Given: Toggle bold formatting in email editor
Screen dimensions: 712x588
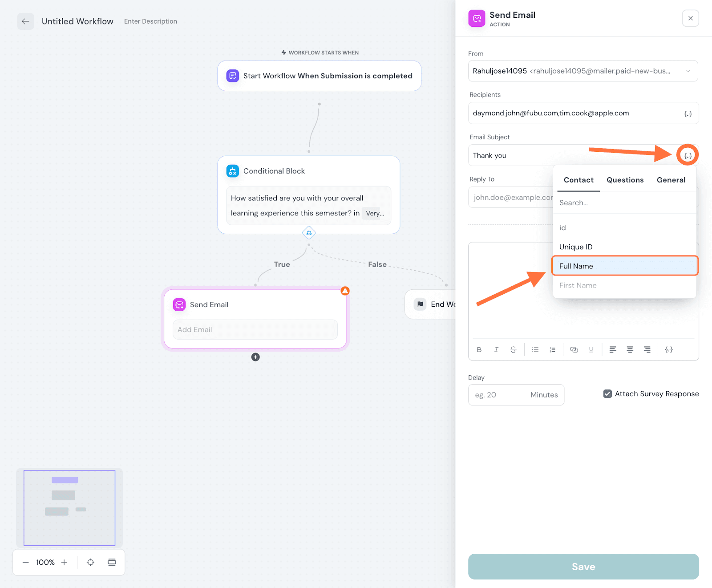Looking at the screenshot, I should point(479,350).
